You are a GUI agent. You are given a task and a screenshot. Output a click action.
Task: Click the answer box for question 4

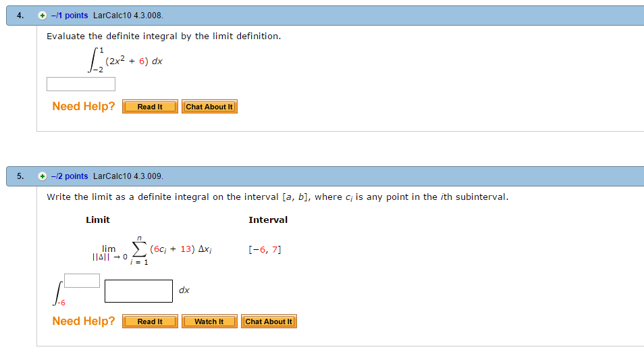81,84
